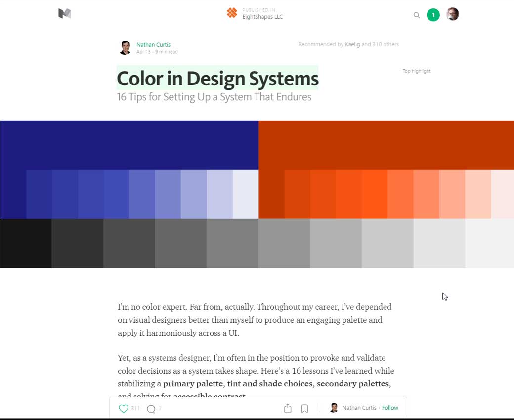
Task: Click the EightShapes LLC publication link
Action: click(262, 17)
